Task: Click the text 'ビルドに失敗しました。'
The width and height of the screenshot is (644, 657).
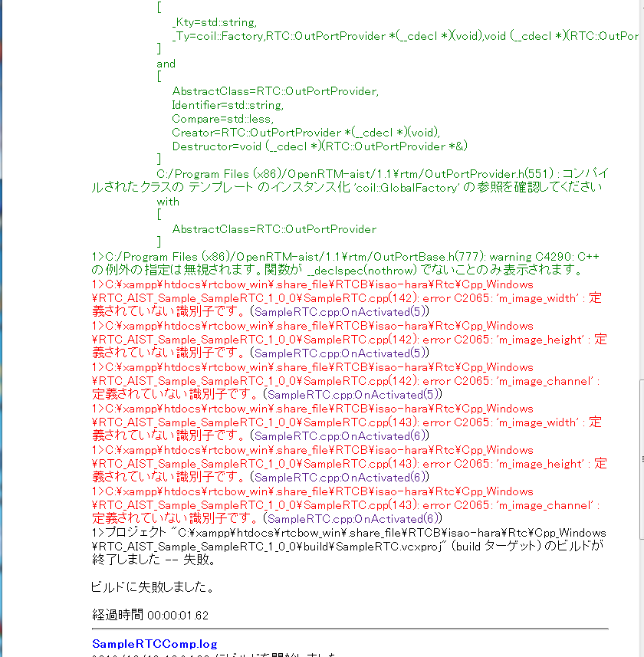Action: click(x=153, y=586)
